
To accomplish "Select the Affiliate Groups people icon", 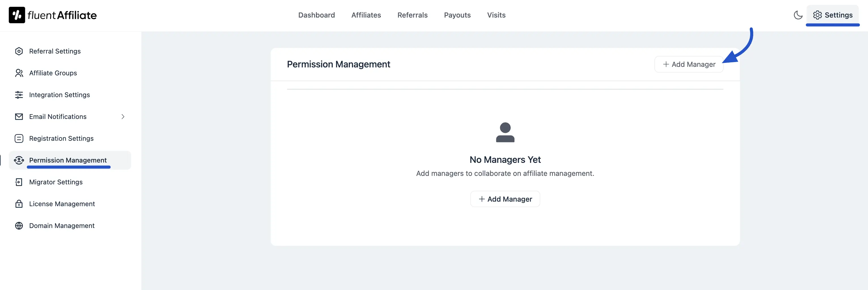I will pos(19,73).
